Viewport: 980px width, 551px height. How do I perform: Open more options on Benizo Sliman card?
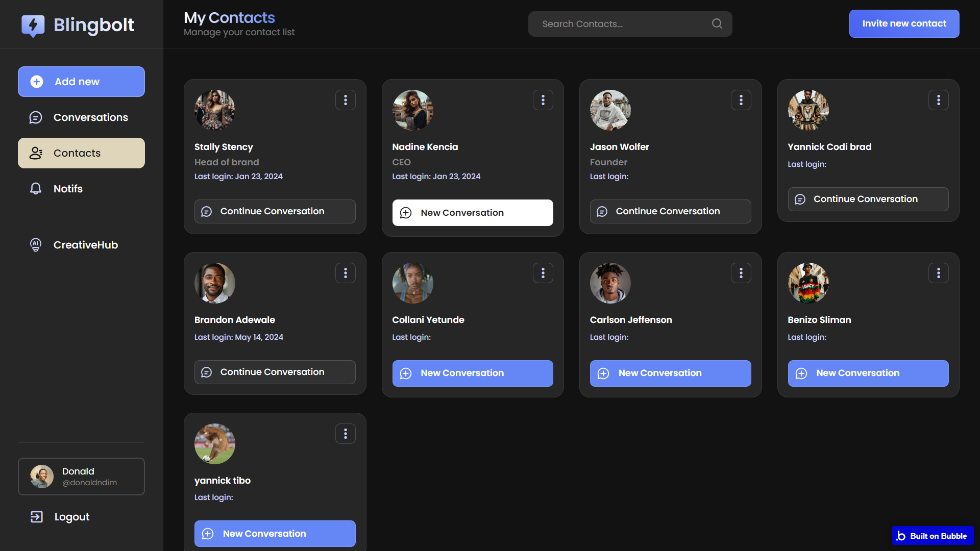[938, 273]
